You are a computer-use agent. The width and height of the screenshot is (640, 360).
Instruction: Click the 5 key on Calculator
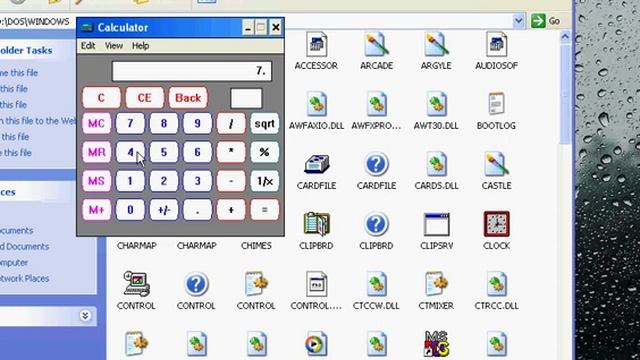[164, 152]
